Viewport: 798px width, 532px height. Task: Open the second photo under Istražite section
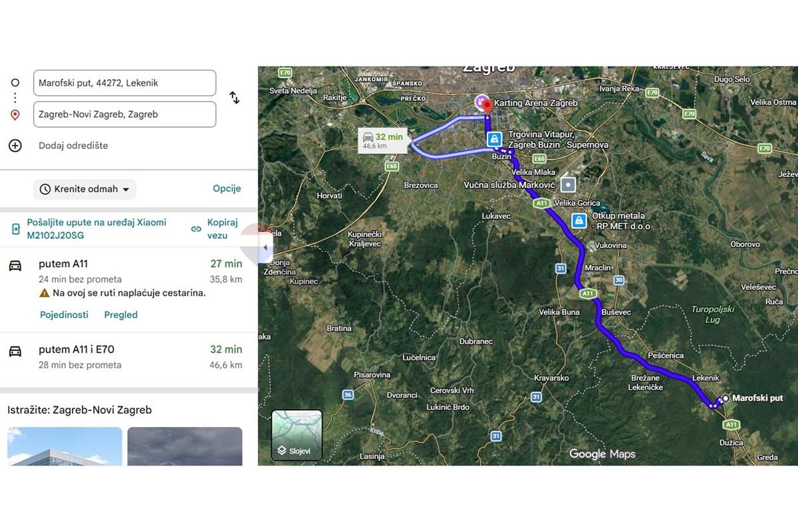185,446
